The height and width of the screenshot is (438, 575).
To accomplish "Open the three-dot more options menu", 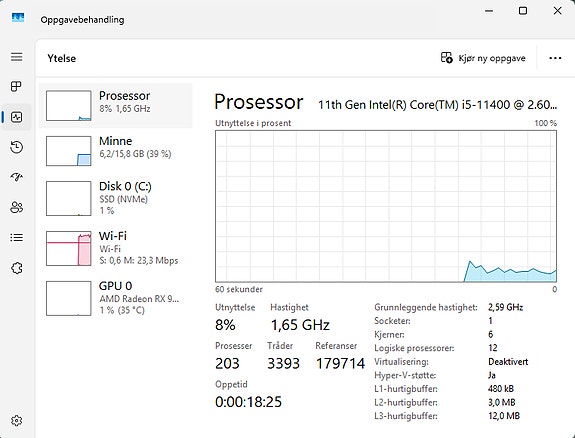I will [x=555, y=58].
